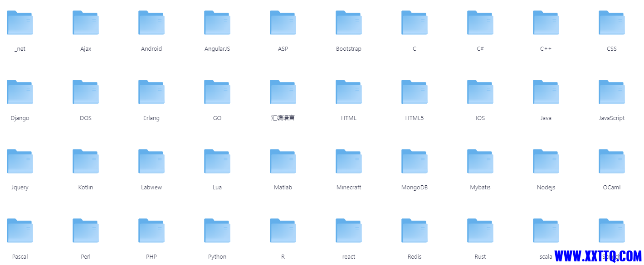Select the HTML5 folder icon
This screenshot has width=644, height=265.
point(415,92)
